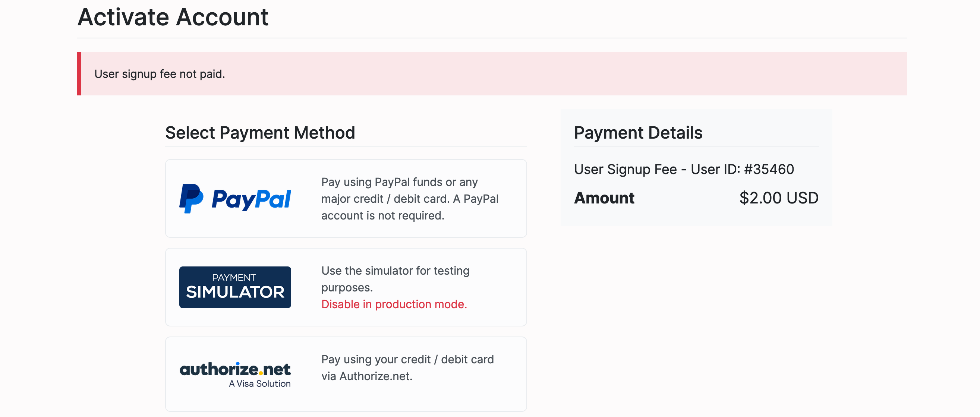
Task: Click 'Use the simulator for testing' text
Action: click(395, 271)
